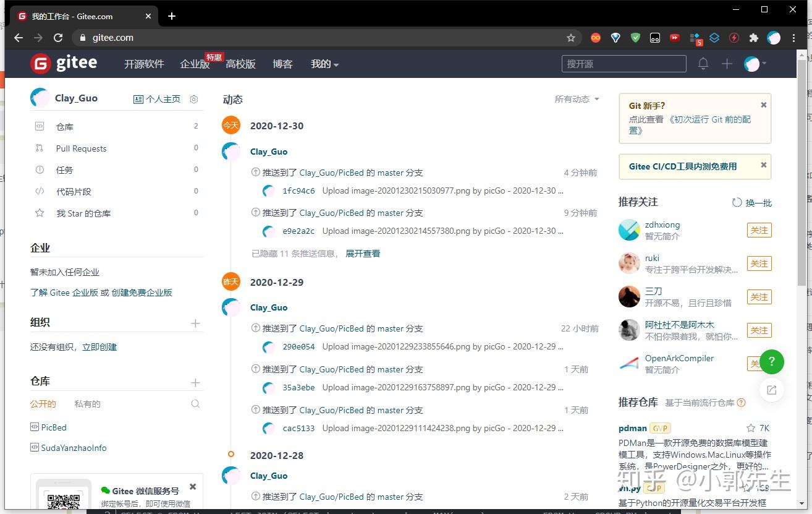Click the plus icon in the top navbar

[x=727, y=63]
